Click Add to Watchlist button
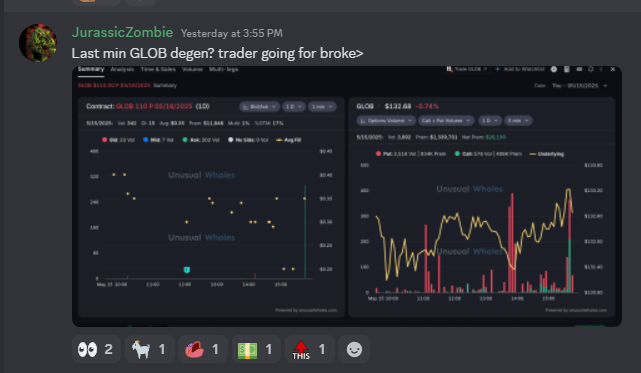This screenshot has width=641, height=373. coord(520,69)
